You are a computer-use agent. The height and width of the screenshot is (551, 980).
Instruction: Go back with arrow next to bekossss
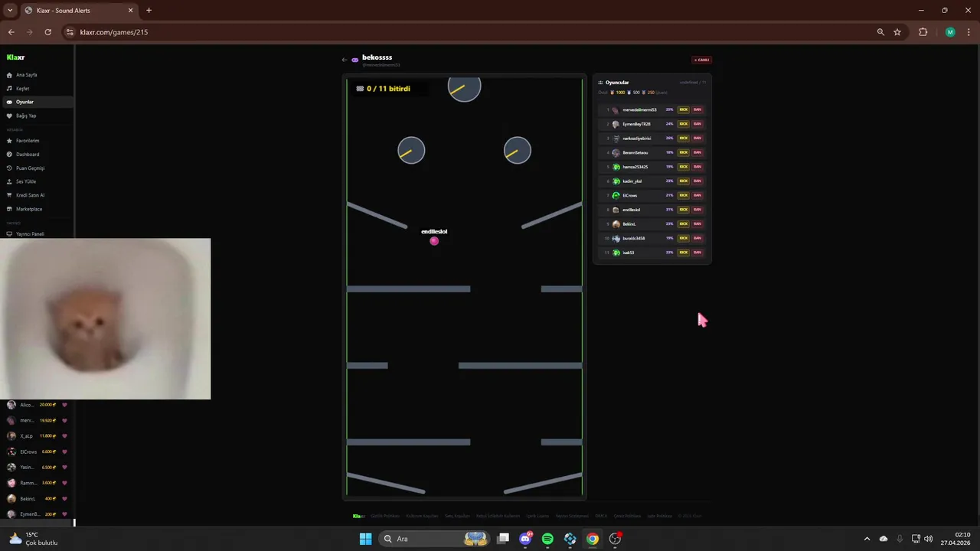tap(345, 60)
